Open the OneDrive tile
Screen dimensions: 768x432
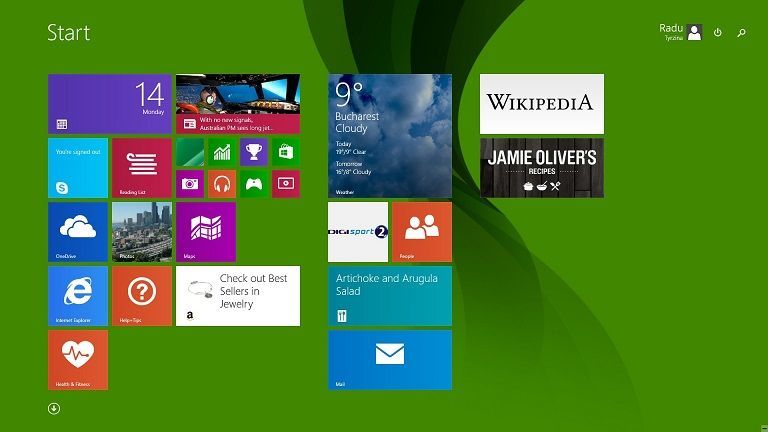[78, 232]
